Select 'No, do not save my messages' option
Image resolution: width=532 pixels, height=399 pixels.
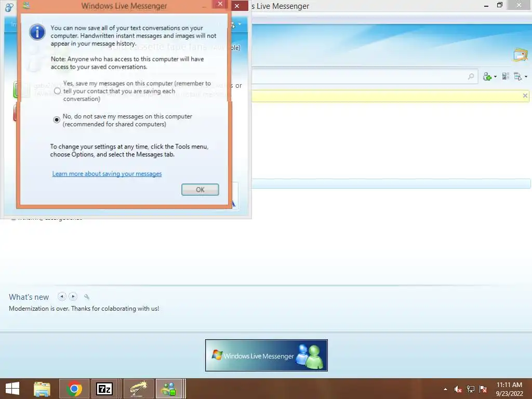click(x=57, y=120)
